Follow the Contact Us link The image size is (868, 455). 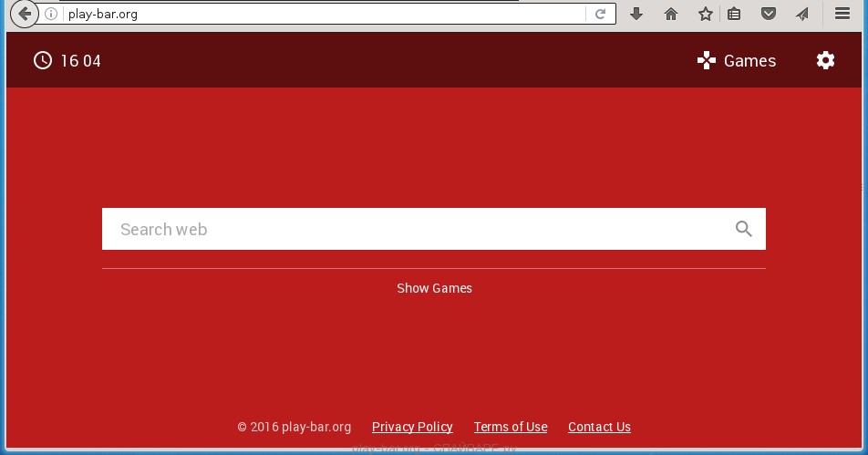599,427
